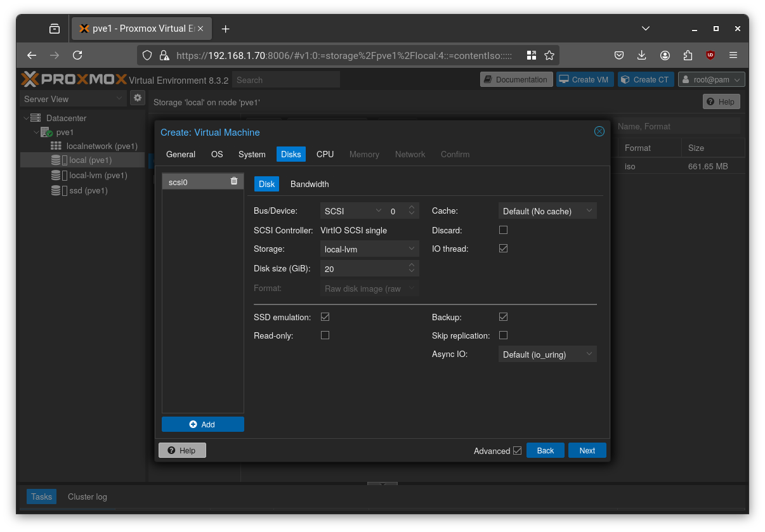Add another disk with the Add button
This screenshot has width=765, height=532.
pos(202,424)
